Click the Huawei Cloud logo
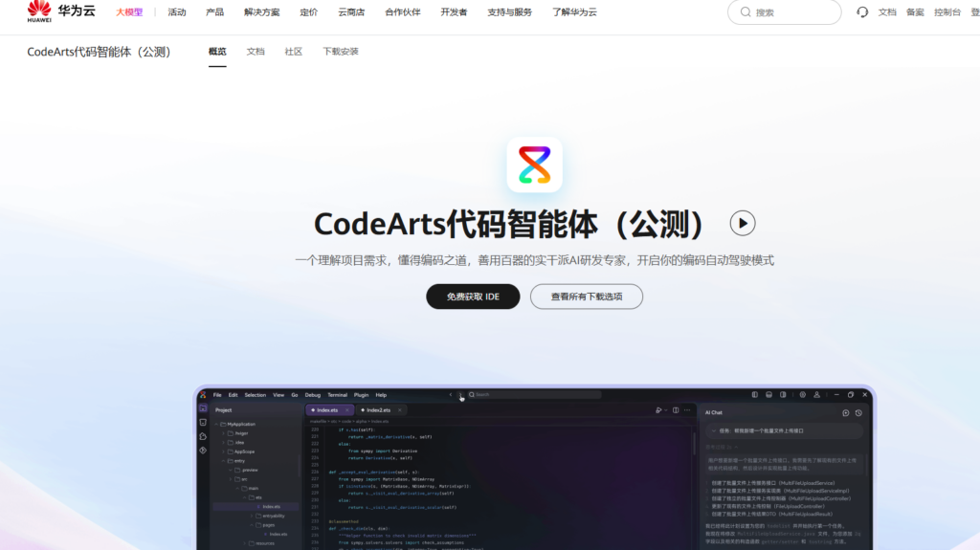Viewport: 980px width, 550px height. coord(61,11)
